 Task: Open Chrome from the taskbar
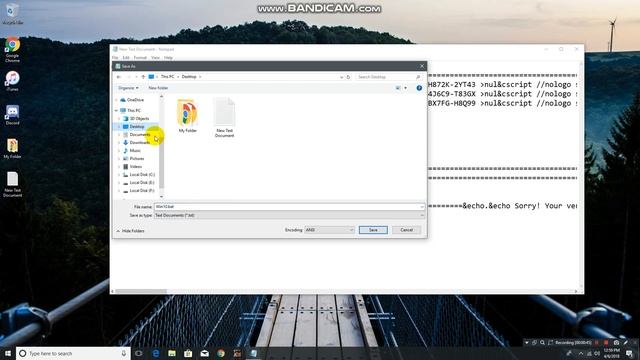(221, 353)
